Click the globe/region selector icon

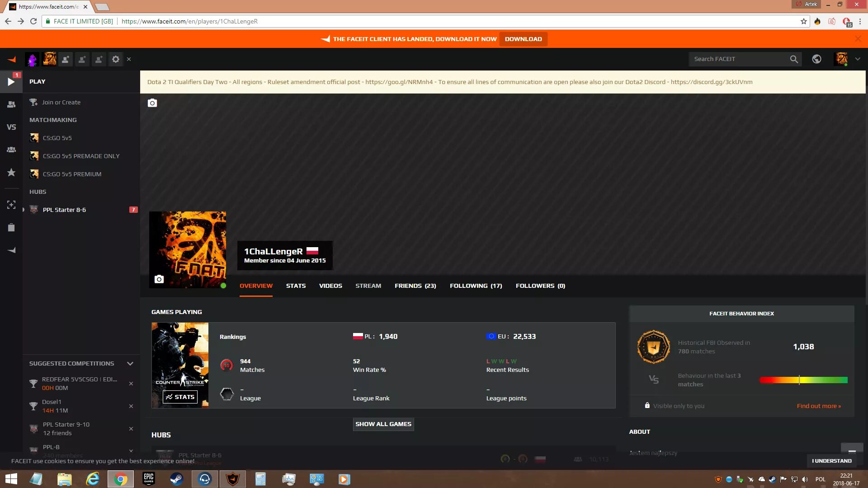tap(817, 58)
